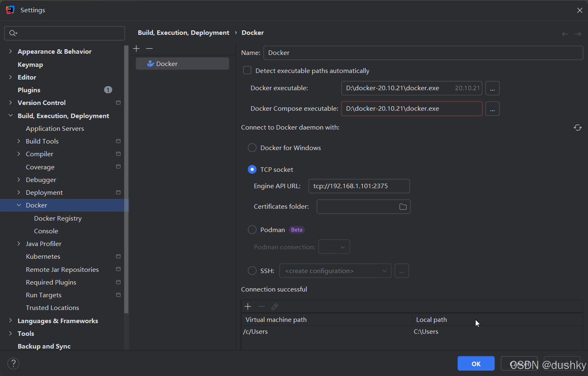Enable Detect executable paths automatically
The image size is (588, 376).
[247, 70]
